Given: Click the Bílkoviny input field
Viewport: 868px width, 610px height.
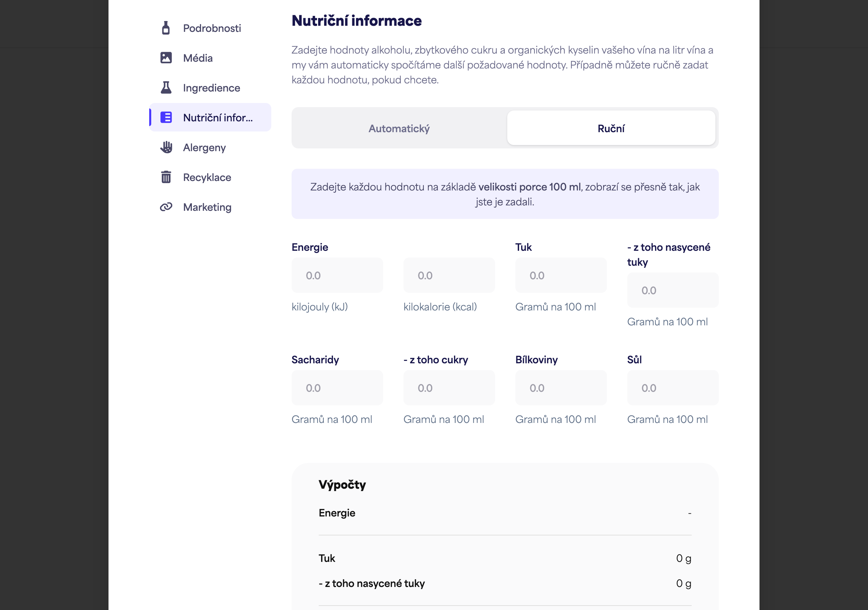Looking at the screenshot, I should point(561,388).
